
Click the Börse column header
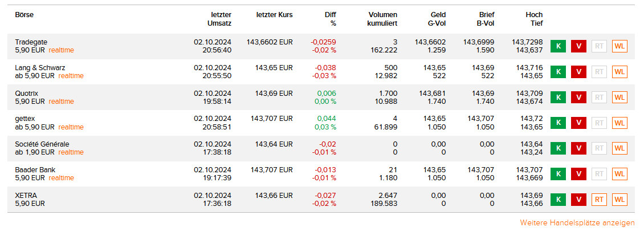(25, 15)
